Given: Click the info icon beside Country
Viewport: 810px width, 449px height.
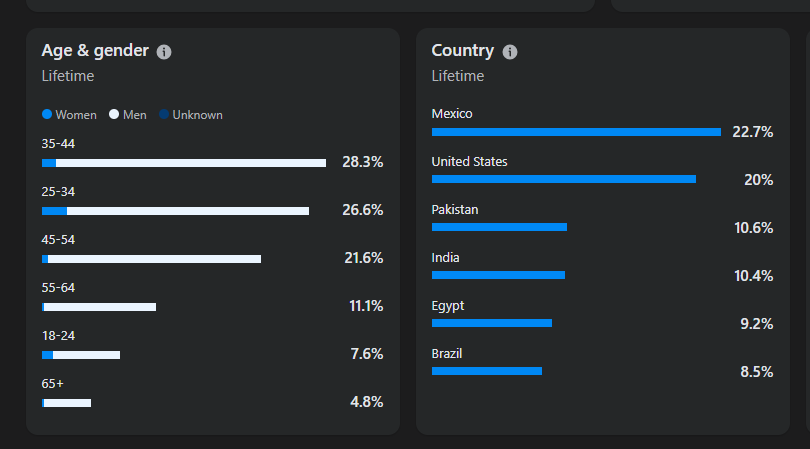Looking at the screenshot, I should [x=510, y=52].
